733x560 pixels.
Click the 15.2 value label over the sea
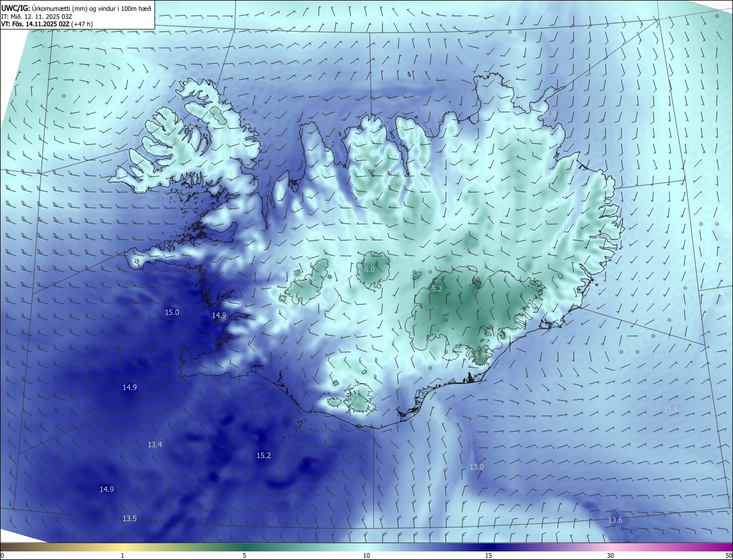tap(263, 455)
